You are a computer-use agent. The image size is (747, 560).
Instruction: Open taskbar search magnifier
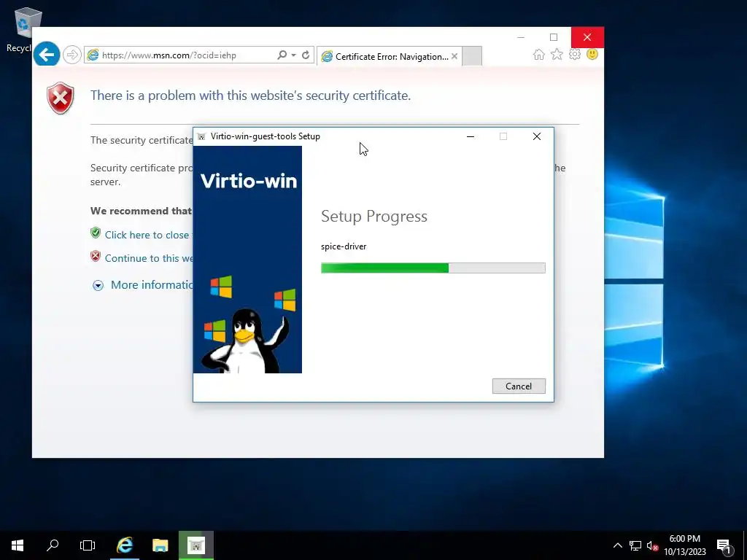(x=53, y=545)
